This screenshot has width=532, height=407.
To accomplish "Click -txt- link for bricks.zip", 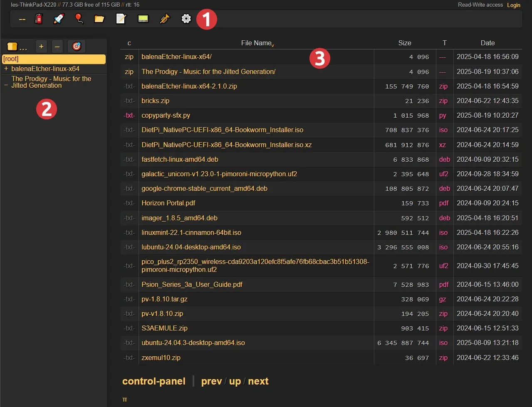I will tap(129, 101).
